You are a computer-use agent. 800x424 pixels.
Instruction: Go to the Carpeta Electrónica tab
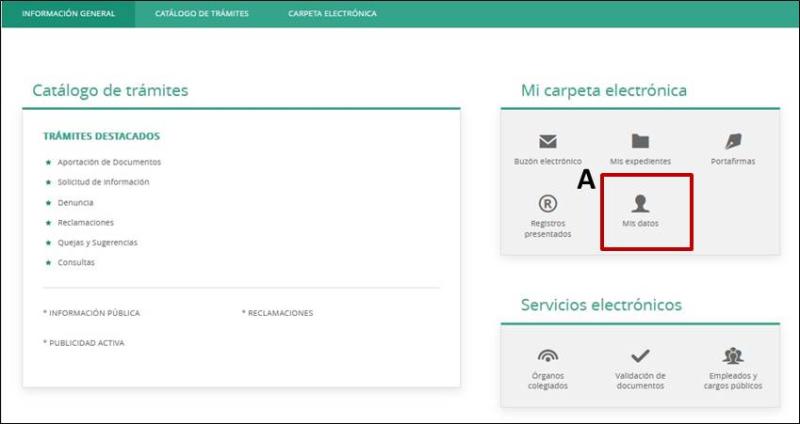pyautogui.click(x=332, y=14)
